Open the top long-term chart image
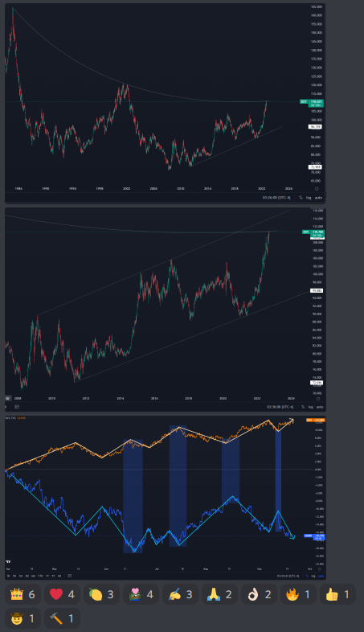This screenshot has height=632, width=364. [165, 103]
